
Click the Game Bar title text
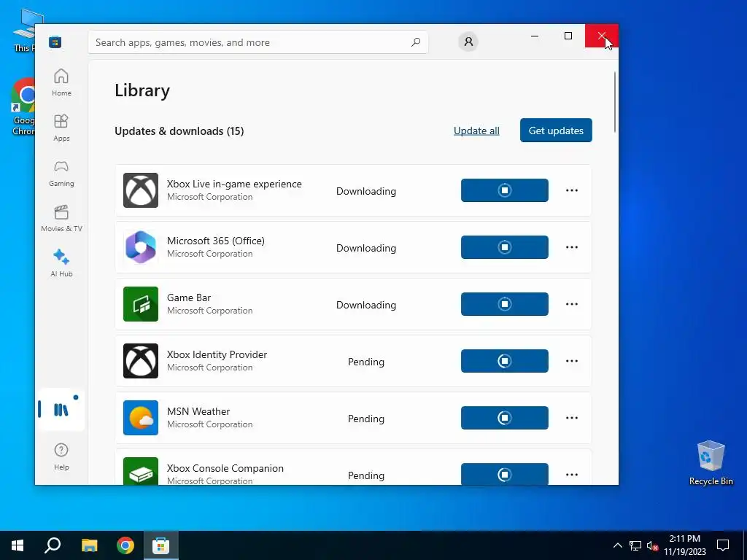click(x=189, y=297)
